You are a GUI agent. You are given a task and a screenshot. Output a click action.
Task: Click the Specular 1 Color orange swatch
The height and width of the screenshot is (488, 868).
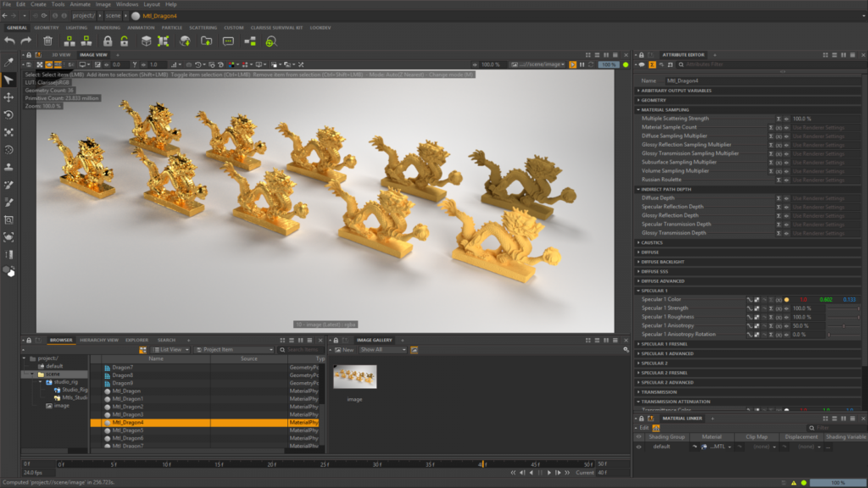point(786,299)
